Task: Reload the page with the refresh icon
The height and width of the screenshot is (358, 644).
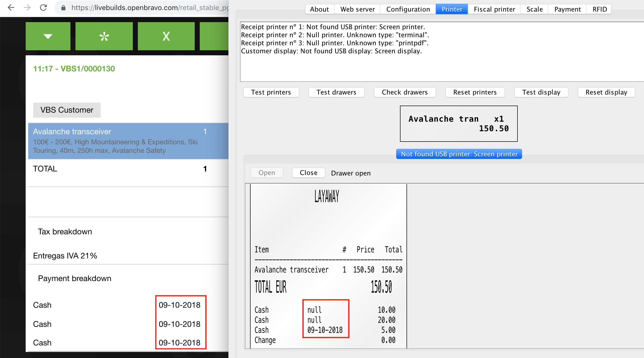Action: 44,8
